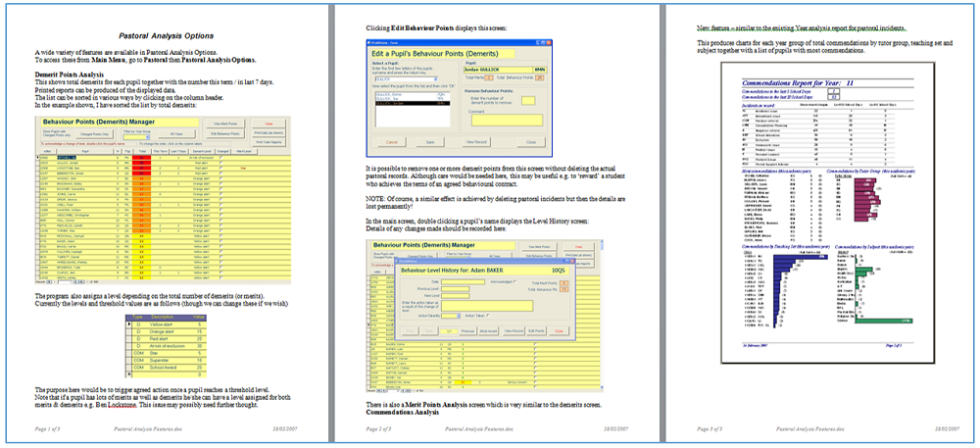Toggle the Acknowledged checkbox in Level History

point(514,281)
